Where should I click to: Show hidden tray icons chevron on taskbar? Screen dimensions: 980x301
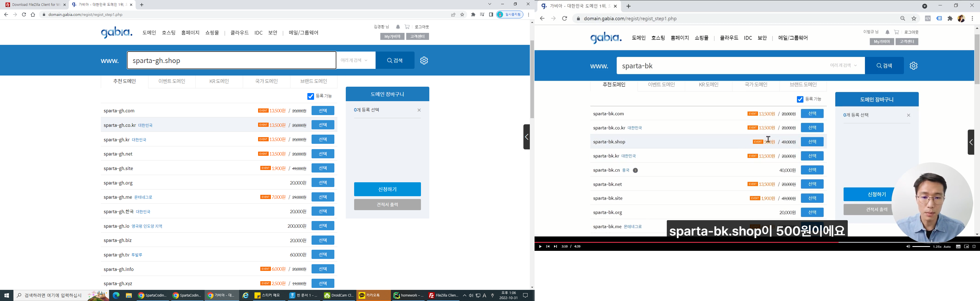tap(464, 295)
